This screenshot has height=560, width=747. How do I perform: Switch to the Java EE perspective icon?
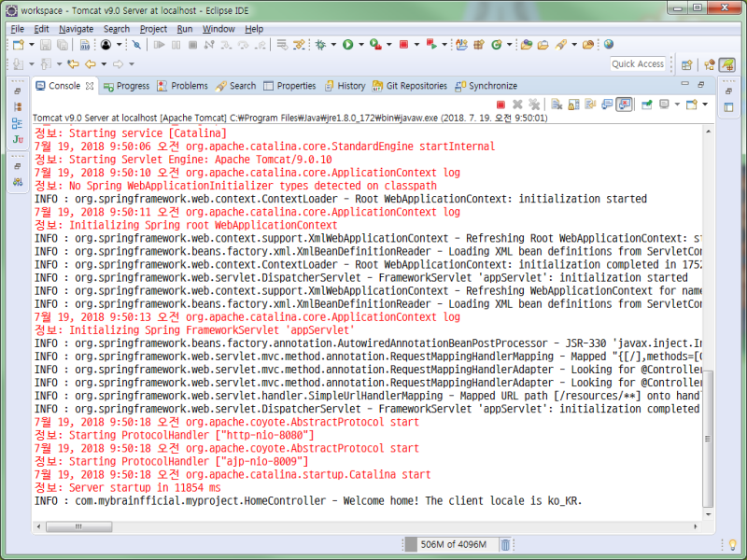[x=710, y=64]
